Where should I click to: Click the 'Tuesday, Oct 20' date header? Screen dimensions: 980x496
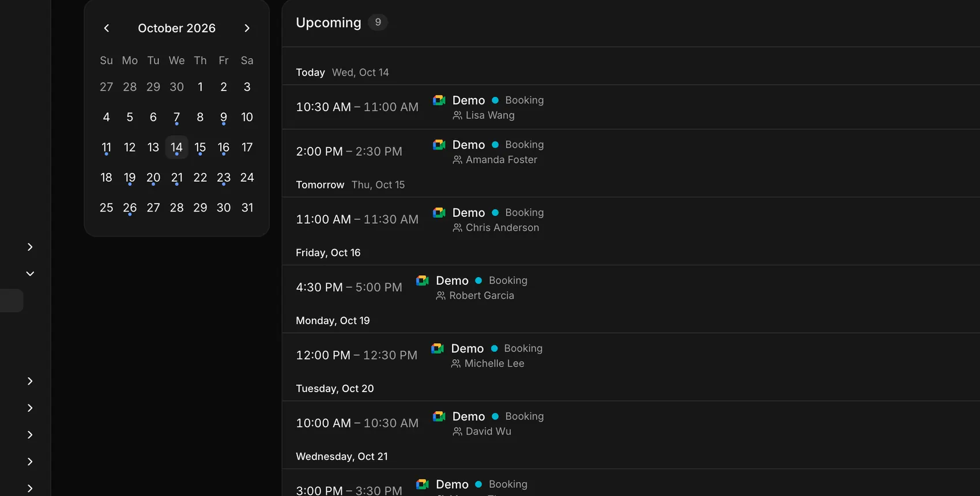(334, 389)
